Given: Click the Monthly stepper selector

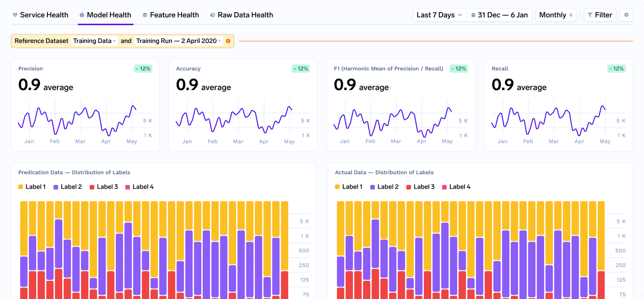Looking at the screenshot, I should [555, 15].
